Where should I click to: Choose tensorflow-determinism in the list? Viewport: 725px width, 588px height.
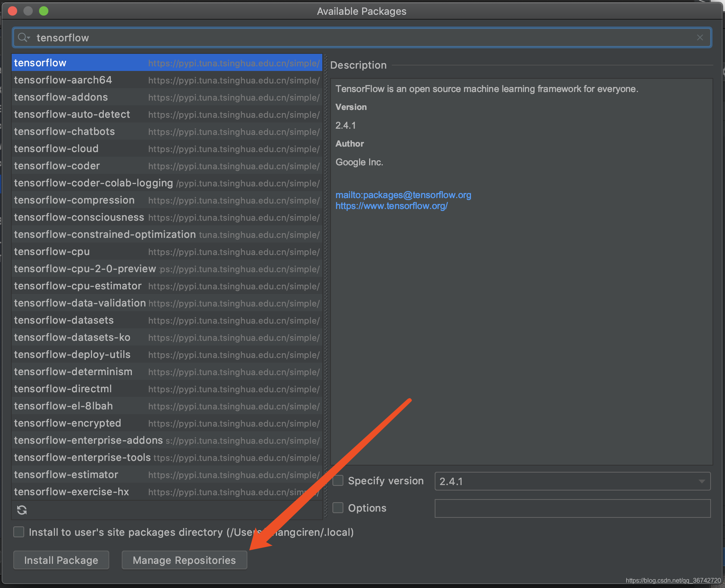(167, 372)
